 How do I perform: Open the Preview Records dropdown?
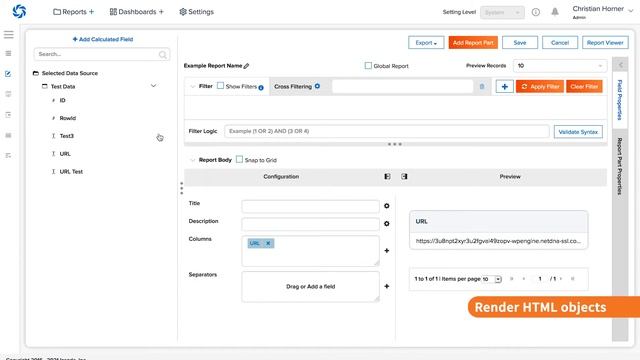pyautogui.click(x=560, y=66)
